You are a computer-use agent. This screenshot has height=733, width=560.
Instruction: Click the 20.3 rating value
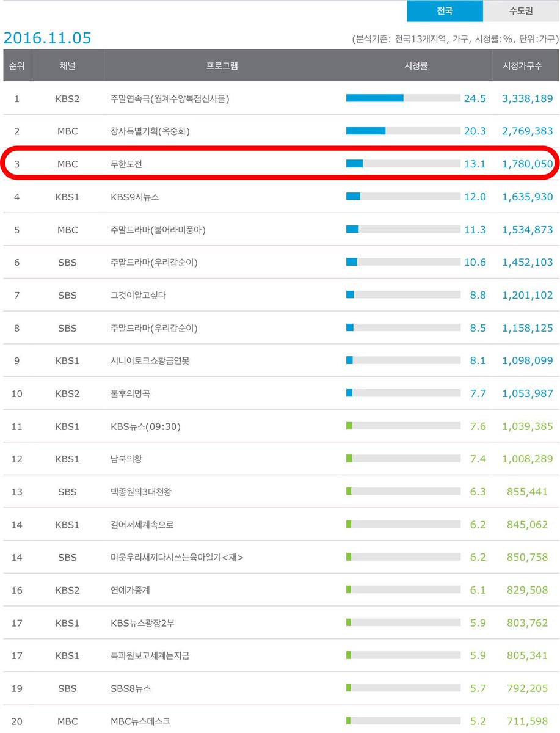click(x=475, y=131)
